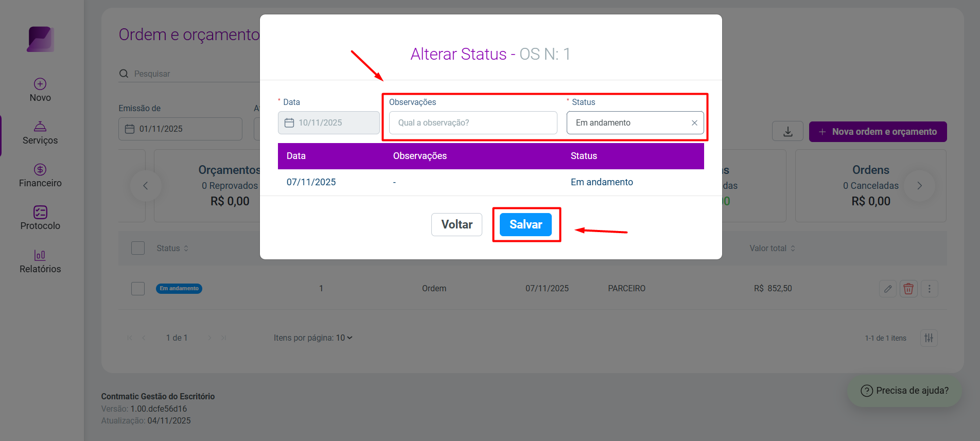Screen dimensions: 980x441
Task: Open the Itens por página dropdown
Action: coord(344,338)
